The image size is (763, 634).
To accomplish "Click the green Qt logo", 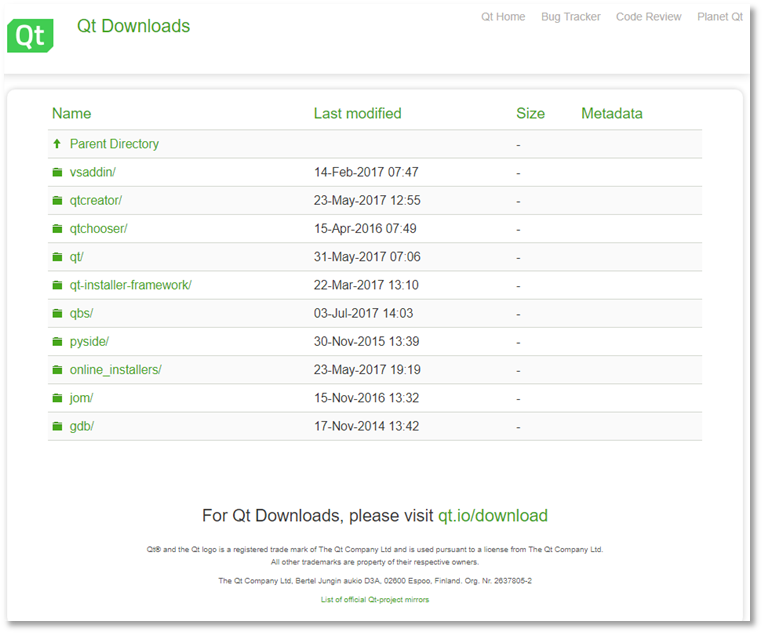I will coord(30,36).
